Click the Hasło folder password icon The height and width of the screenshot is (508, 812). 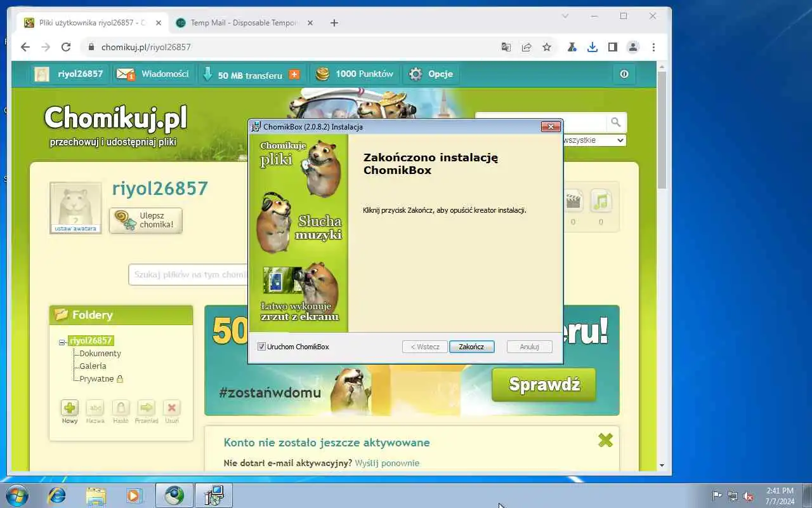point(121,408)
